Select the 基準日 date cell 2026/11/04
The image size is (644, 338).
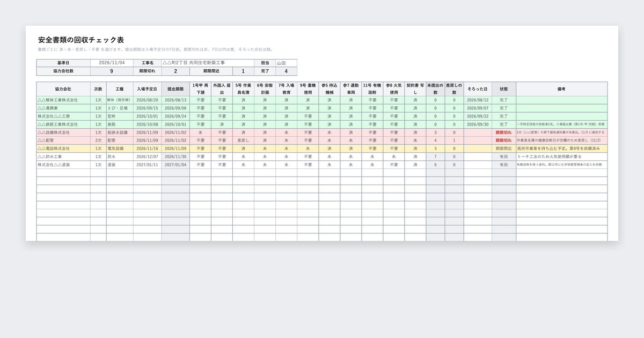(112, 63)
